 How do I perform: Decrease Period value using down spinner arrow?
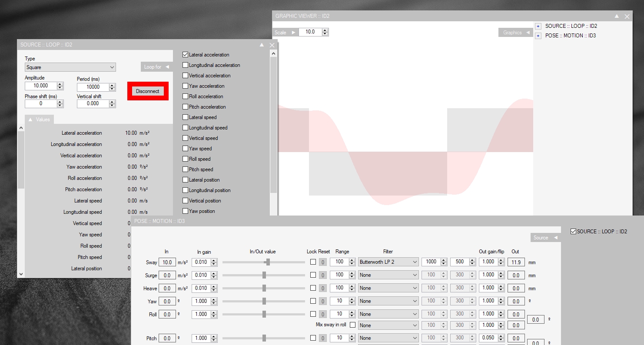click(x=112, y=89)
